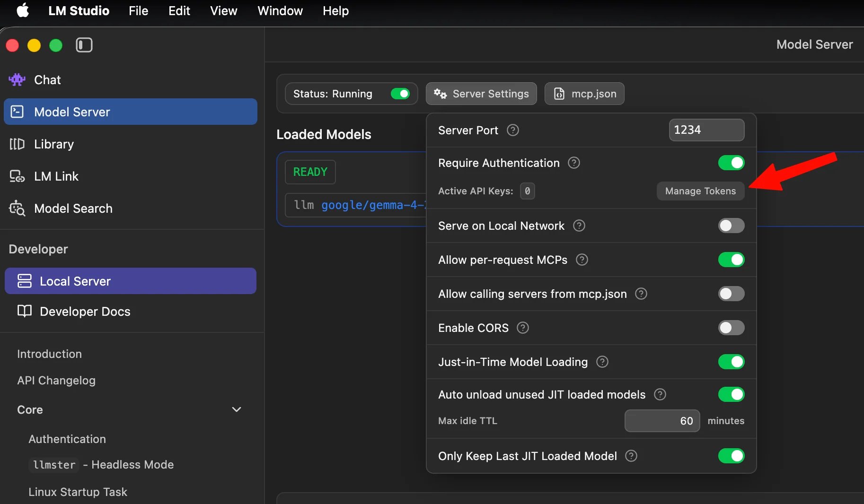Open the Library section
The width and height of the screenshot is (864, 504).
coord(130,144)
